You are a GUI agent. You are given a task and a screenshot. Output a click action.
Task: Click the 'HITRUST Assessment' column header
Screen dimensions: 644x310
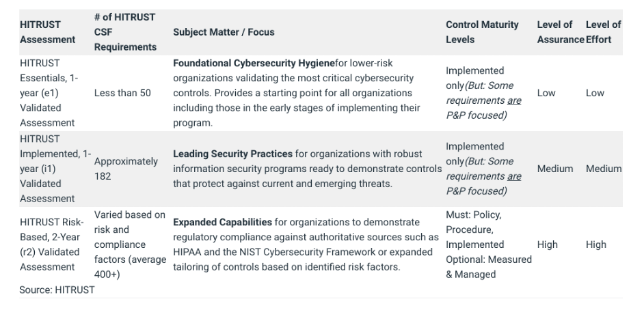pyautogui.click(x=48, y=32)
